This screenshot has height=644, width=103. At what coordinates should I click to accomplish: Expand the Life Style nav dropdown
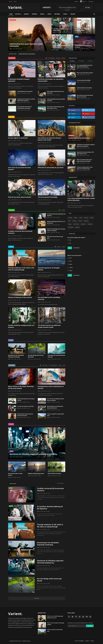(x=18, y=14)
